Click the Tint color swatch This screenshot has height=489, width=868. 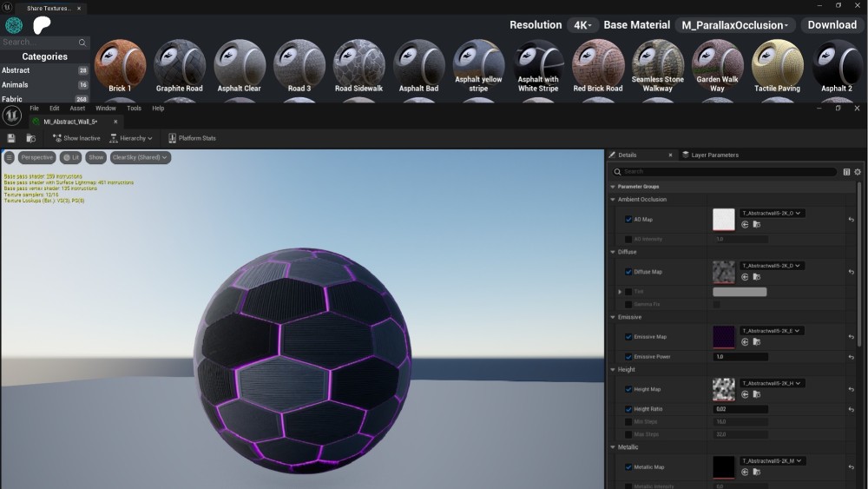click(x=740, y=292)
